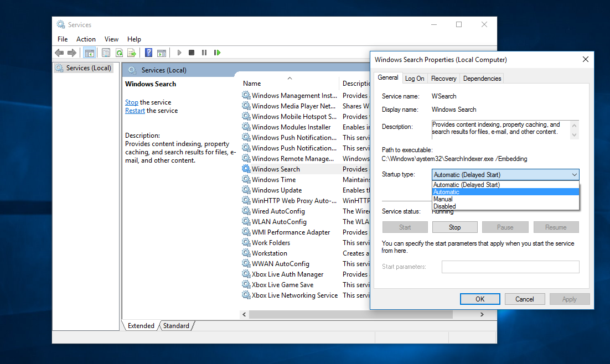The width and height of the screenshot is (610, 364).
Task: Choose Automatic (Delayed Start) from the list
Action: (x=505, y=185)
